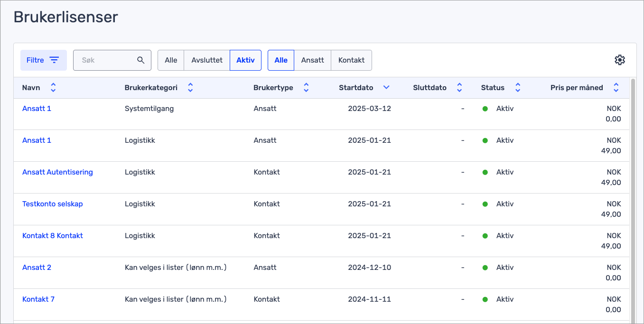This screenshot has width=644, height=324.
Task: Sort by Navn column arrows
Action: click(53, 88)
